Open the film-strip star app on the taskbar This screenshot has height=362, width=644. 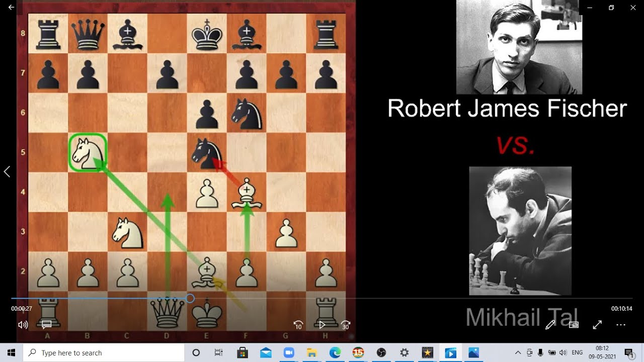tap(427, 352)
